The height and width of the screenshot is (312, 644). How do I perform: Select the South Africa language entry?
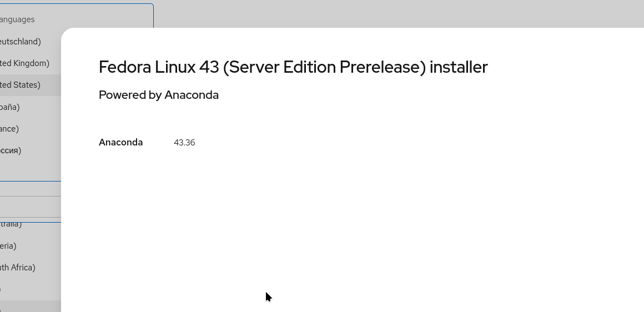[x=18, y=268]
